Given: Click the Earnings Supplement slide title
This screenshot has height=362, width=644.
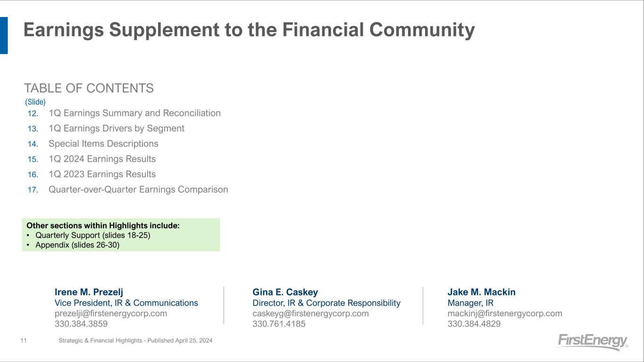Looking at the screenshot, I should click(249, 30).
